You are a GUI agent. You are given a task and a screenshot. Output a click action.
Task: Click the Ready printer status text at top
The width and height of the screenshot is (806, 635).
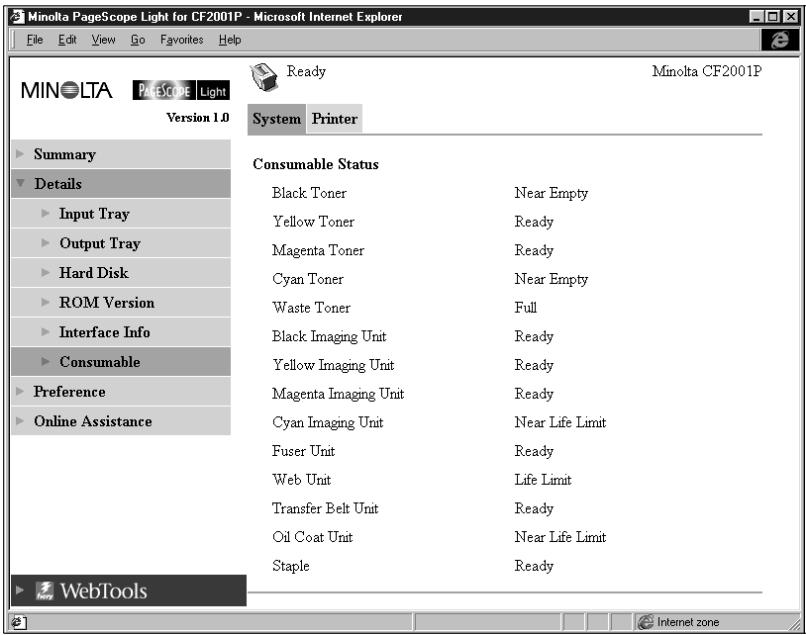tap(306, 71)
